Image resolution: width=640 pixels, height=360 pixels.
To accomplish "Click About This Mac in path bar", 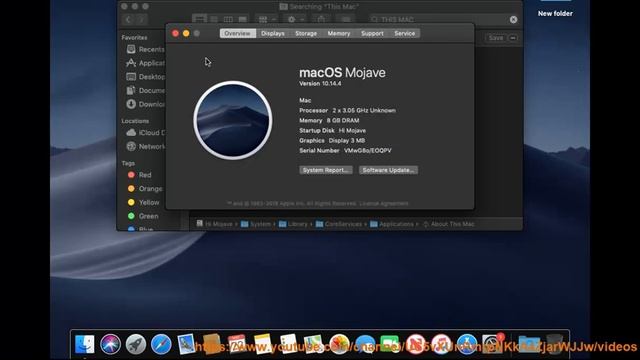I will [x=448, y=224].
